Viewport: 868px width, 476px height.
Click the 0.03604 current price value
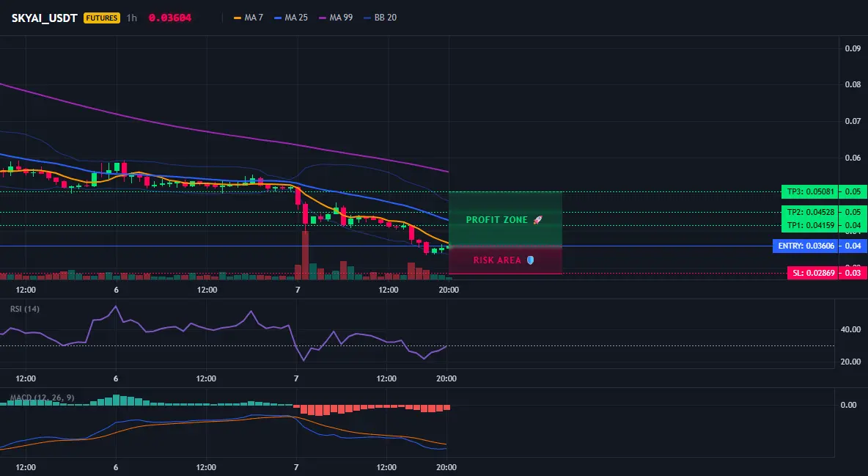(x=170, y=18)
